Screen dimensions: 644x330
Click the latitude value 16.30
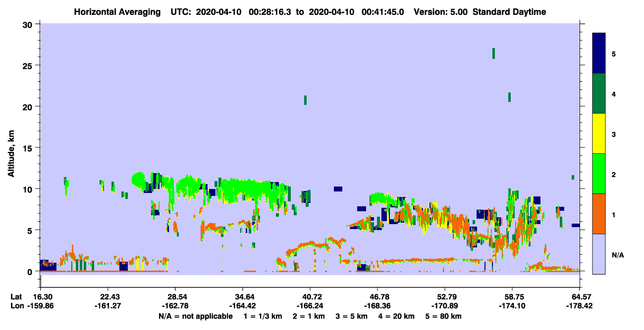[43, 297]
